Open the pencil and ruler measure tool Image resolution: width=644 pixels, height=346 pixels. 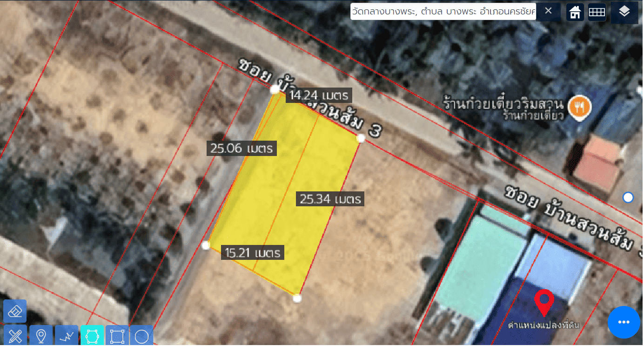(x=15, y=335)
